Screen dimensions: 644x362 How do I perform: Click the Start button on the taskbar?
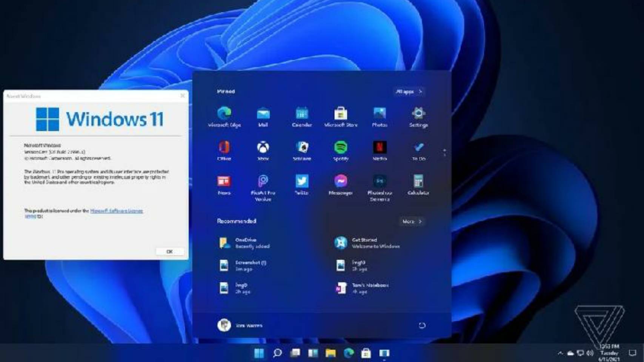[x=259, y=353]
